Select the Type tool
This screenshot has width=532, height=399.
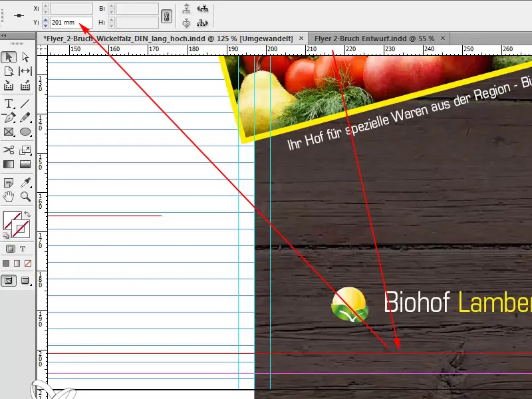pos(9,104)
